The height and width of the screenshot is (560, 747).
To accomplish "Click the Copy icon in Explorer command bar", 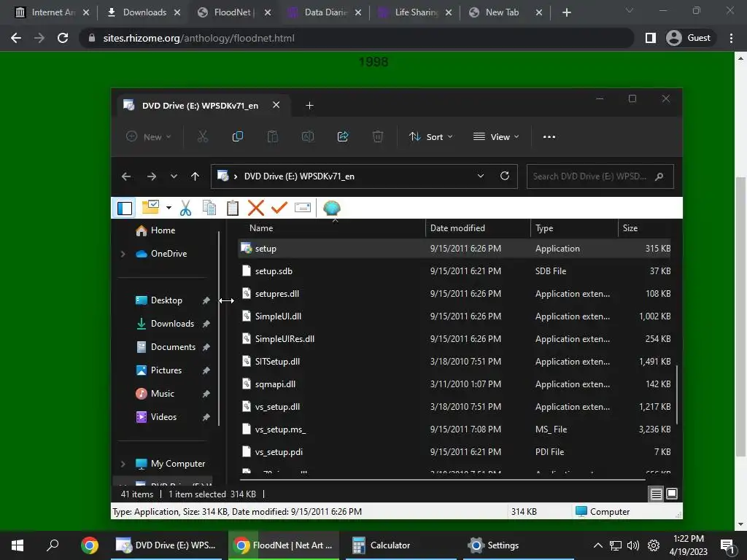I will [237, 136].
